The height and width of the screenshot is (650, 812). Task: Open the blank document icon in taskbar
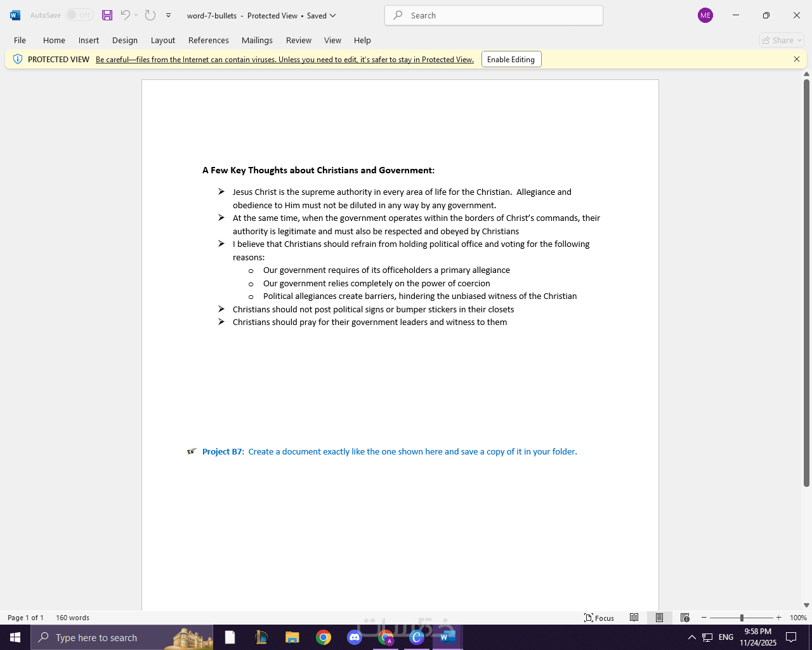tap(230, 637)
